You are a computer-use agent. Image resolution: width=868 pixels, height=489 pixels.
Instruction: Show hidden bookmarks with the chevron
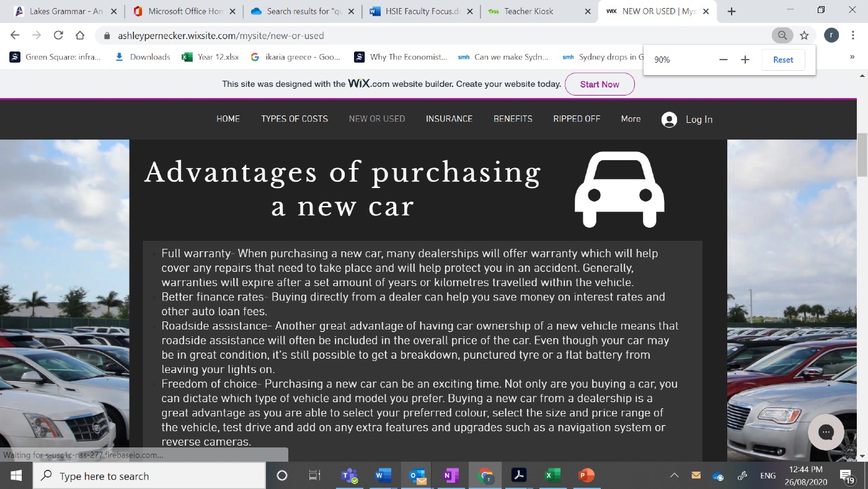(x=852, y=56)
